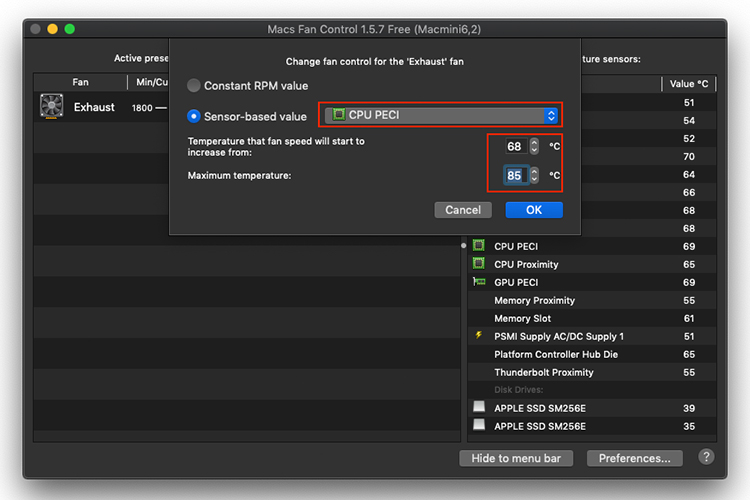Screen dimensions: 750x500
Task: Select the CPU Proximity sensor row
Action: coord(592,264)
